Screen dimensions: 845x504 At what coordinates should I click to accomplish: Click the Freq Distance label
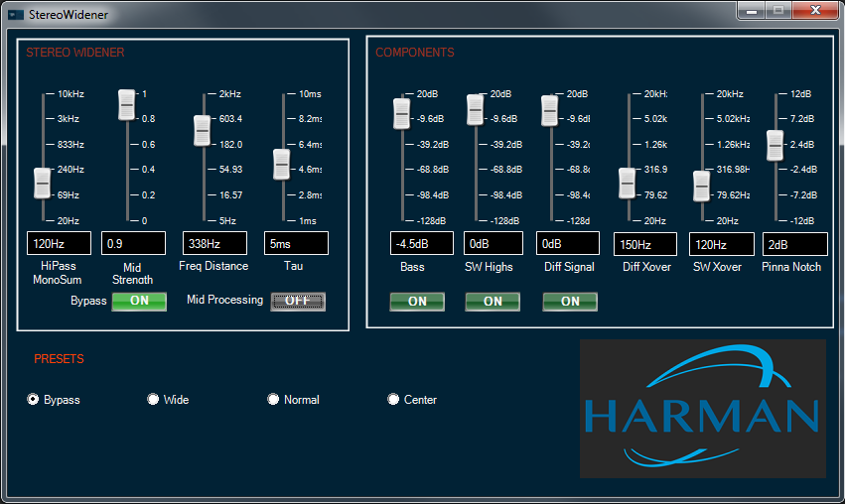(213, 266)
